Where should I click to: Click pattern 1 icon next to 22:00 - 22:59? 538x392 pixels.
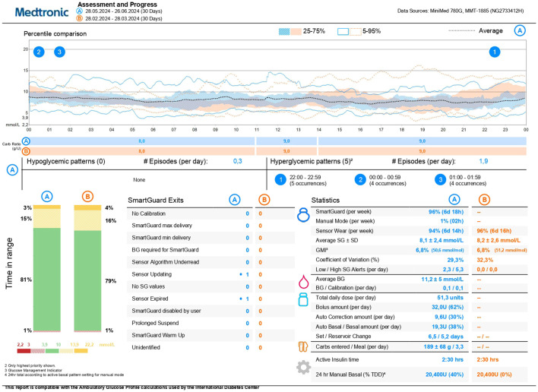point(279,180)
